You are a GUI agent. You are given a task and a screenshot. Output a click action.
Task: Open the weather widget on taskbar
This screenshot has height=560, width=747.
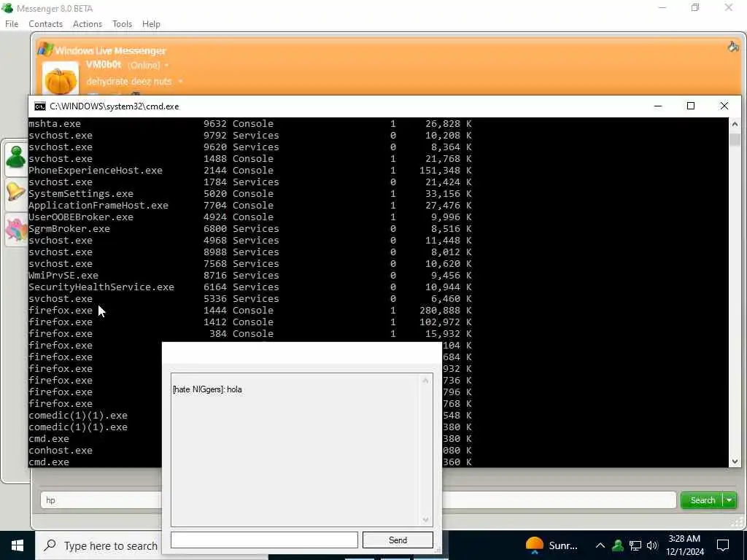[x=551, y=545]
